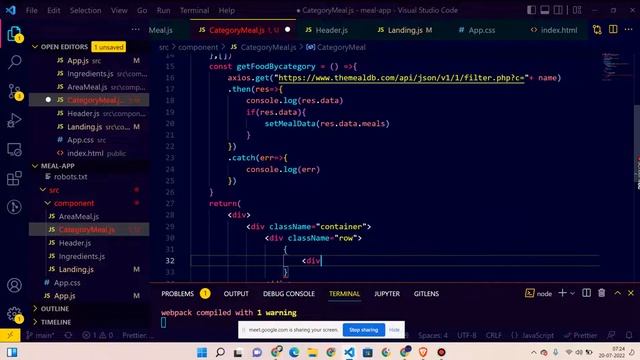This screenshot has width=640, height=360.
Task: Close the terminal panel
Action: (631, 293)
